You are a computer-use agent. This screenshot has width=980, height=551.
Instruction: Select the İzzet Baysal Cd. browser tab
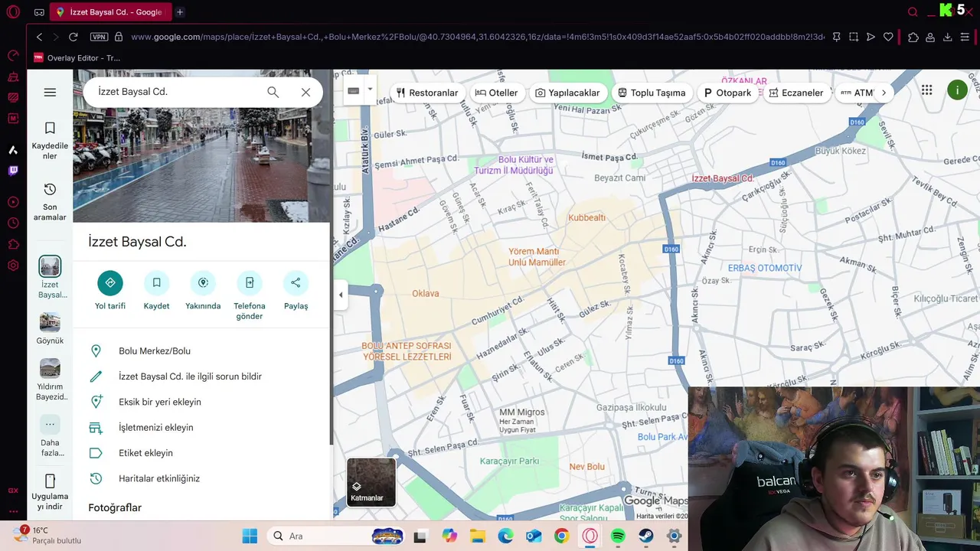tap(112, 12)
